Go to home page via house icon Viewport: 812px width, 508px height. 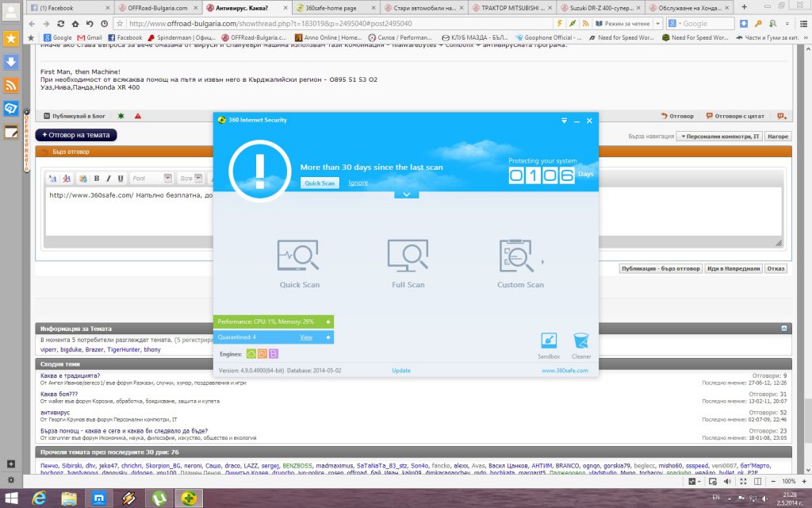pyautogui.click(x=75, y=24)
